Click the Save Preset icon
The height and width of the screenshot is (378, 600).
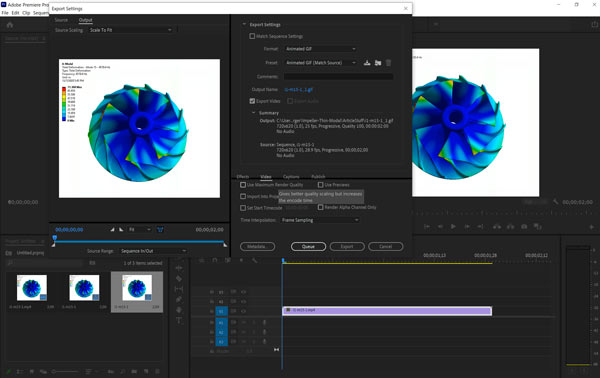(x=367, y=63)
